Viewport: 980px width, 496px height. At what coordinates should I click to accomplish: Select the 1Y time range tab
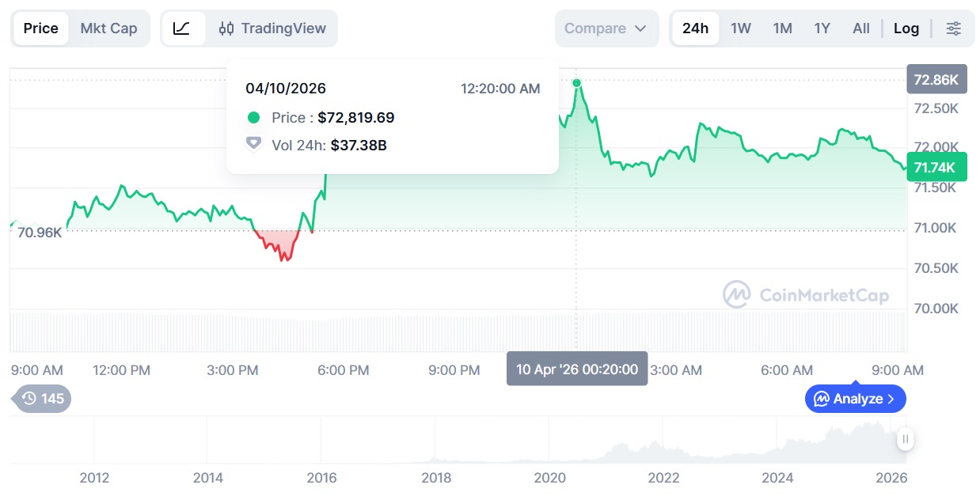click(822, 28)
